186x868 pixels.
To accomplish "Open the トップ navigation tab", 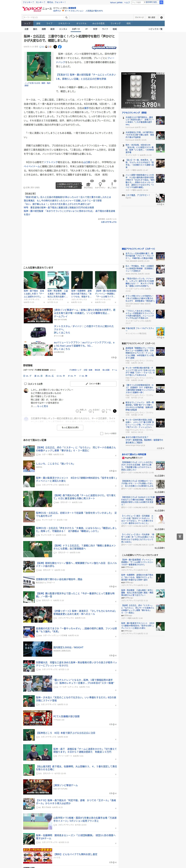I will pos(27,24).
